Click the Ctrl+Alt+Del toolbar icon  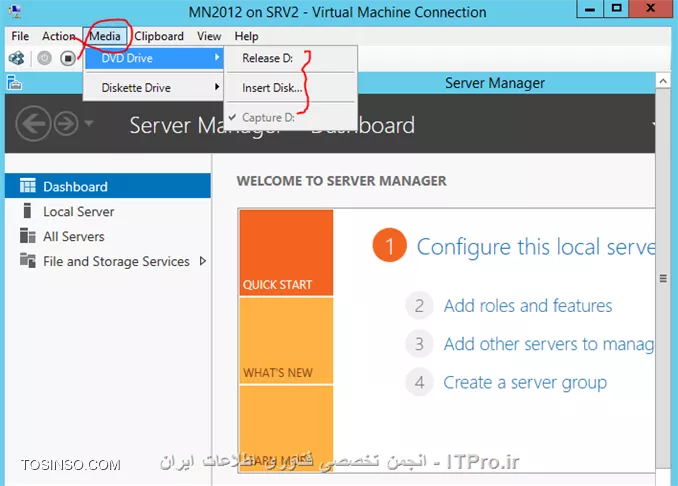pyautogui.click(x=16, y=58)
